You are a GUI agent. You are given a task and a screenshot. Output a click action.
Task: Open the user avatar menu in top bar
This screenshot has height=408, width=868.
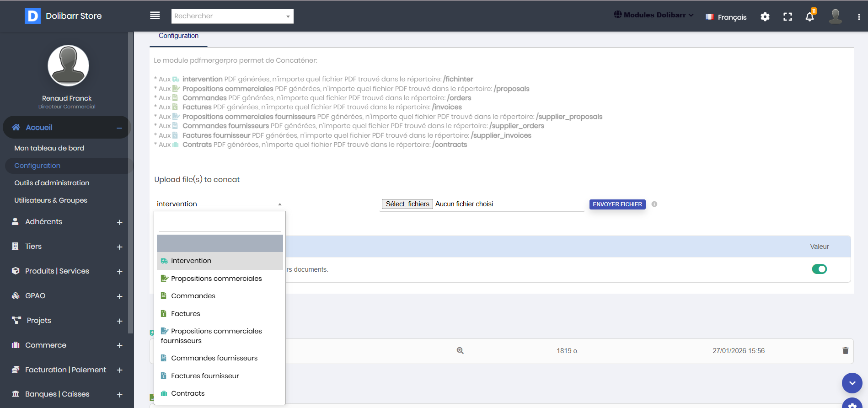coord(836,16)
